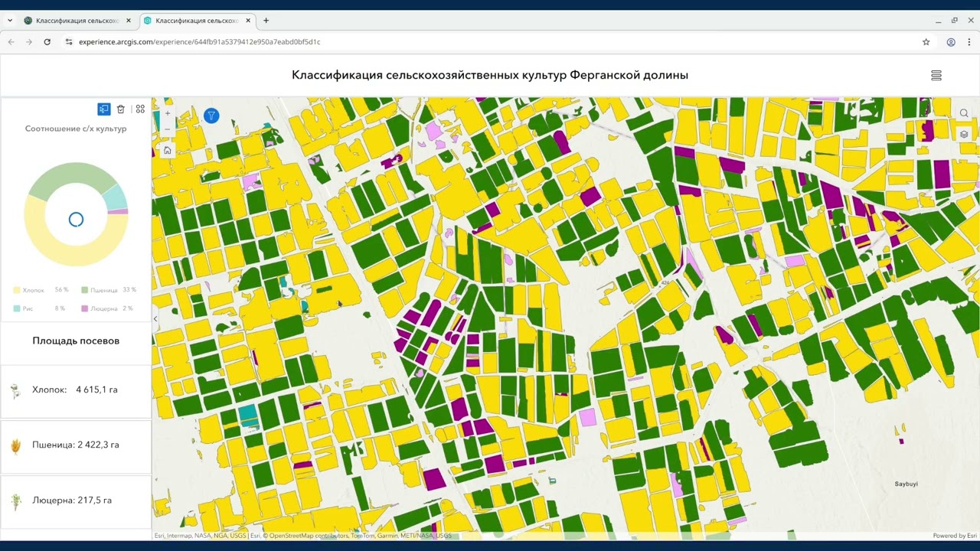The width and height of the screenshot is (980, 551).
Task: Clear the selection with the trash icon
Action: (121, 109)
